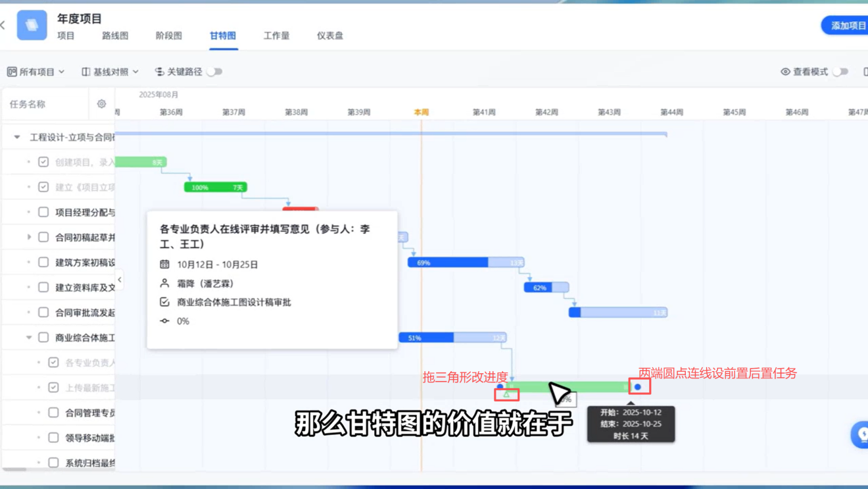868x489 pixels.
Task: Click the 51% progress Gantt bar
Action: click(452, 338)
